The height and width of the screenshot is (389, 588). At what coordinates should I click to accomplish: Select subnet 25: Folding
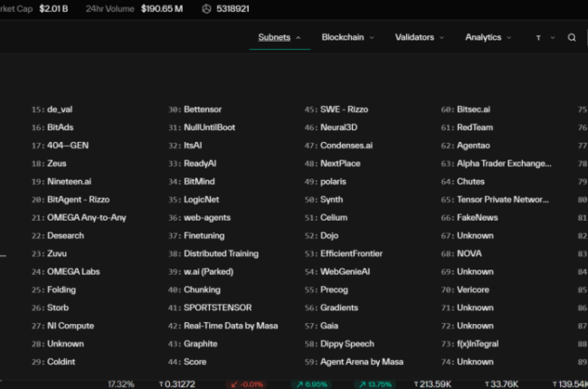[x=53, y=289]
